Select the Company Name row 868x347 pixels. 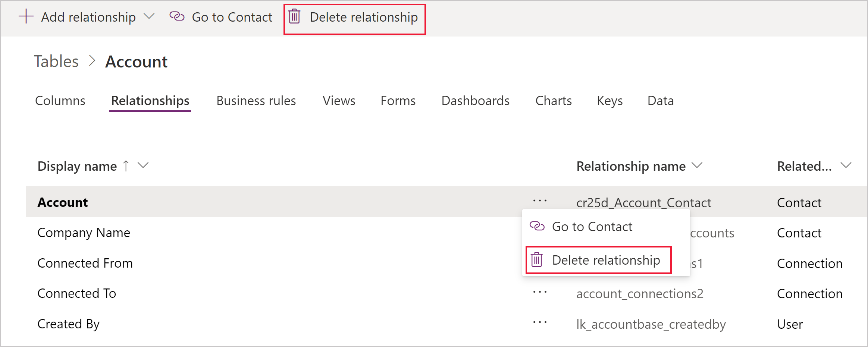click(446, 233)
